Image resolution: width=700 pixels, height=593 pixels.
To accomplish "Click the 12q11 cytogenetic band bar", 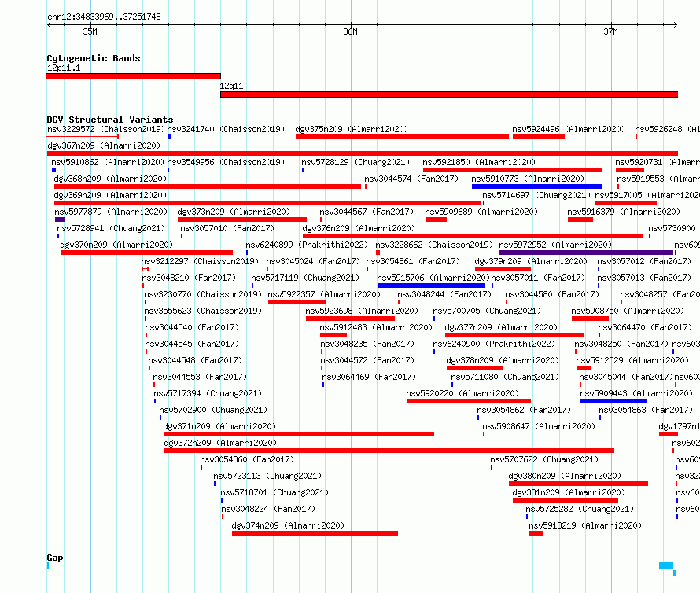I will tap(449, 94).
